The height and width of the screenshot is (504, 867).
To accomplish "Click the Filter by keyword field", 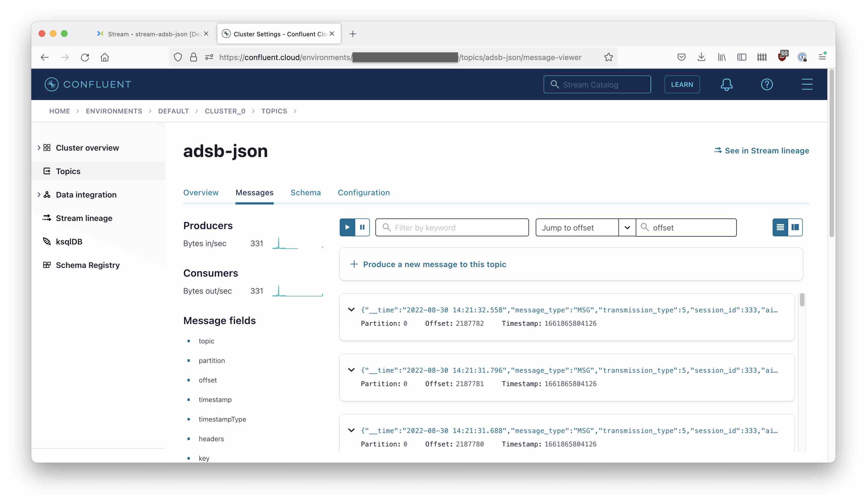I will point(452,227).
